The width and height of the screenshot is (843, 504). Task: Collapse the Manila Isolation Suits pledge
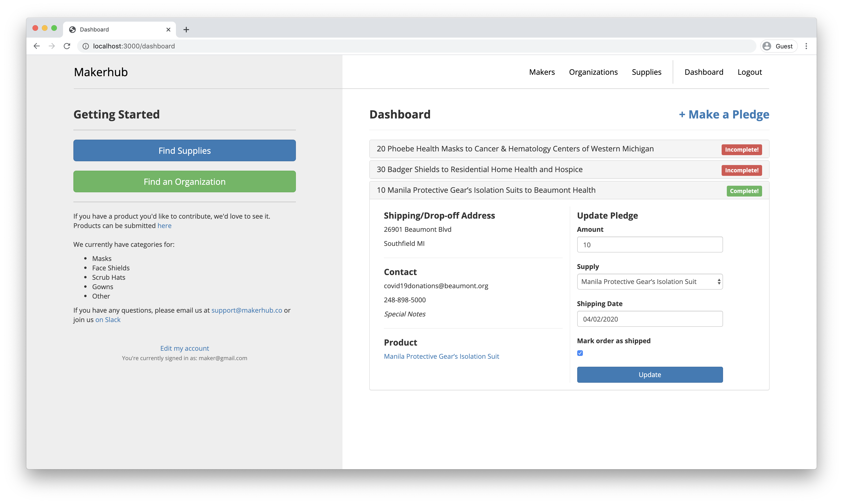[486, 190]
